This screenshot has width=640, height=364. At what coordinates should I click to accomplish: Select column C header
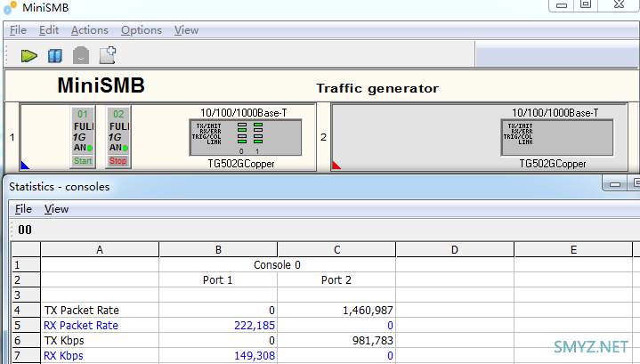[x=336, y=250]
